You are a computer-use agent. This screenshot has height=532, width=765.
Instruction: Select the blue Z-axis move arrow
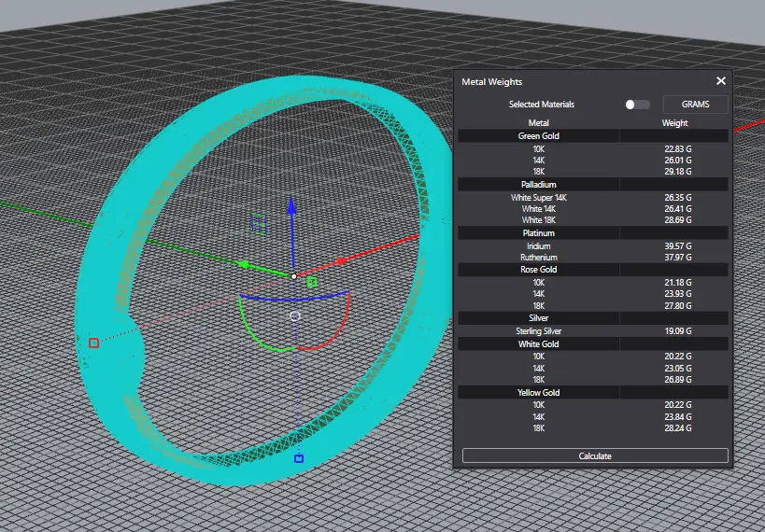[291, 207]
